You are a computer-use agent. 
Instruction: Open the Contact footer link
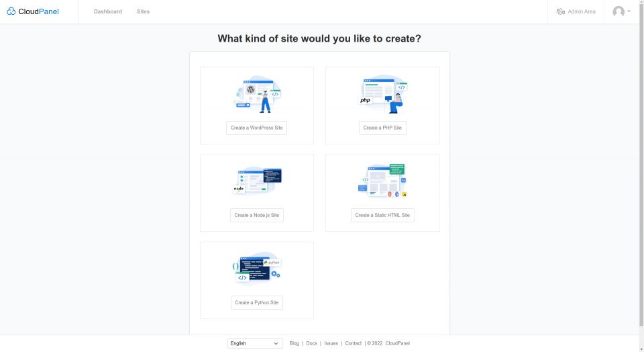[x=354, y=343]
